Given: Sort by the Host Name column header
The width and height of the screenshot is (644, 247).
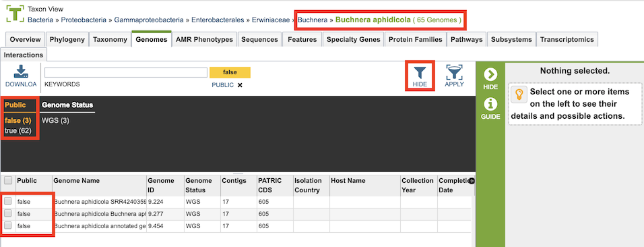Looking at the screenshot, I should (365, 185).
